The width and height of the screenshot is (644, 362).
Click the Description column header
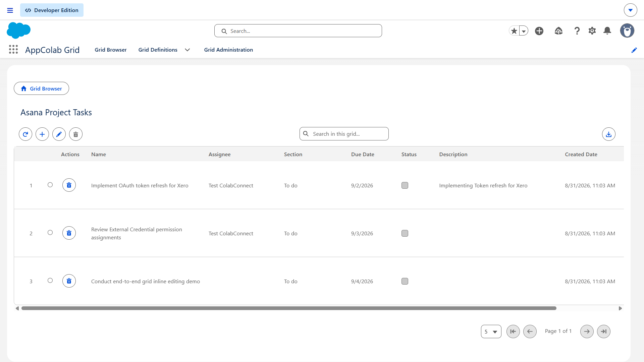coord(453,154)
